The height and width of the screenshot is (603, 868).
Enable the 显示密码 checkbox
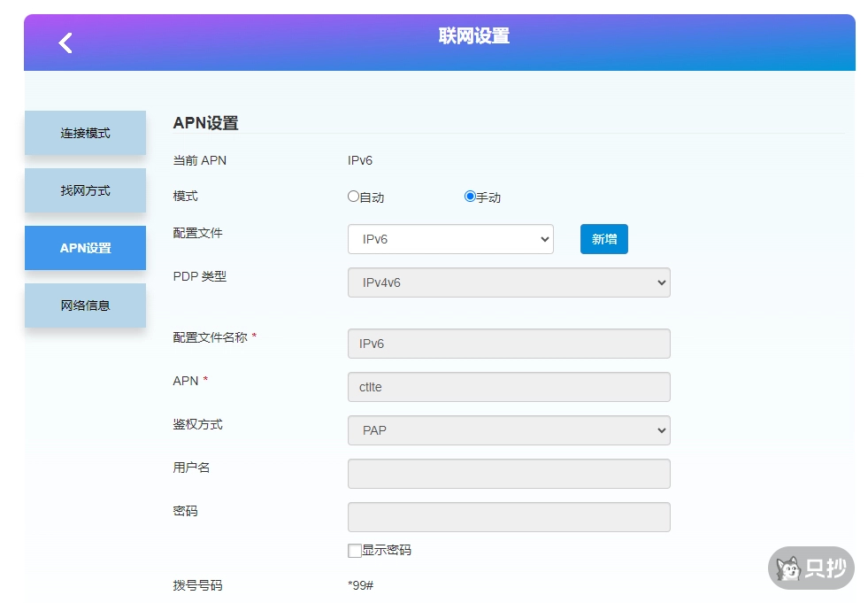[x=353, y=550]
